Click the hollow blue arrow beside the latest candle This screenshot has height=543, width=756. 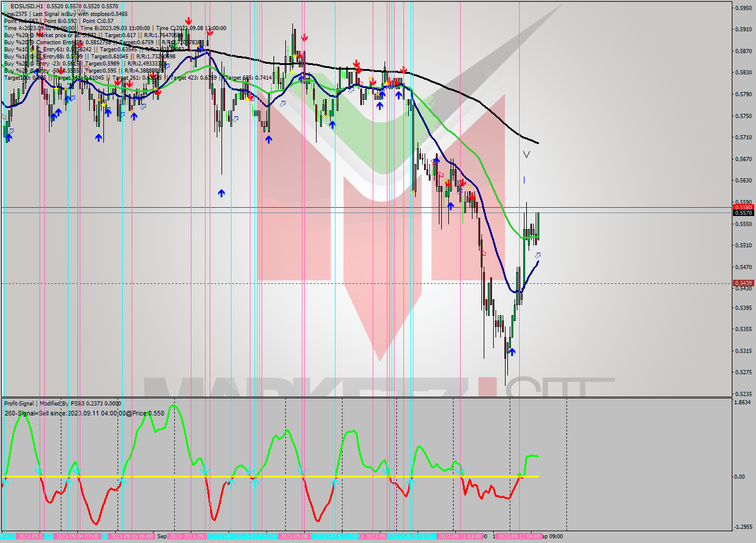click(x=537, y=255)
